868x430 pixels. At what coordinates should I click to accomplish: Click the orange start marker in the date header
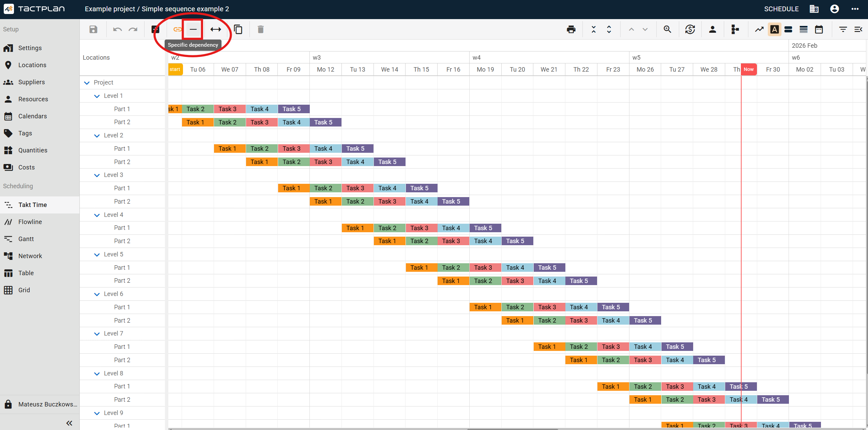coord(175,69)
